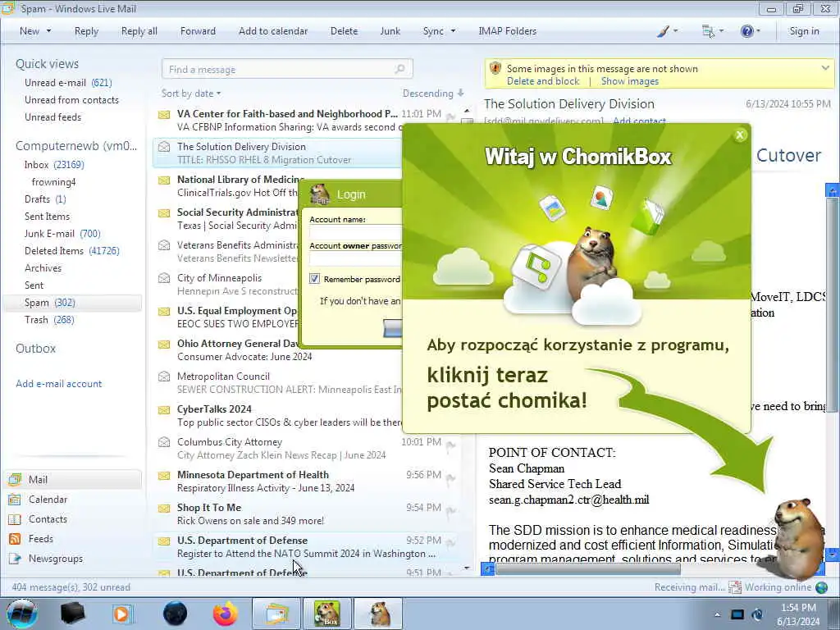
Task: Open Deleted Items folder
Action: [x=72, y=251]
